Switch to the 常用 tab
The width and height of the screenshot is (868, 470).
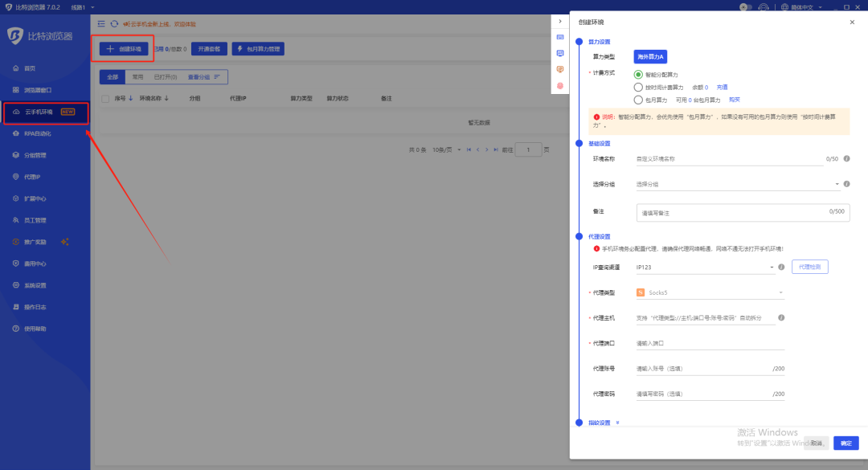click(x=137, y=77)
